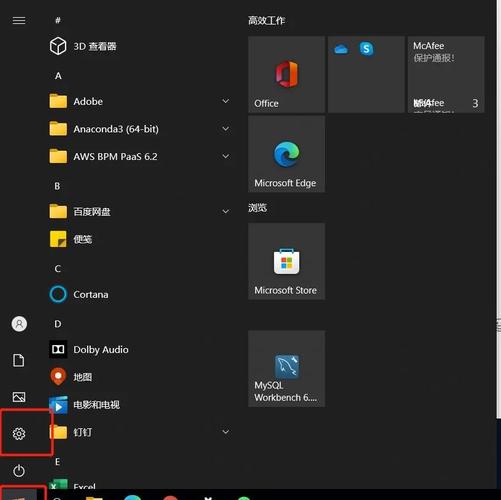This screenshot has width=501, height=500.
Task: Open the Pictures icon in sidebar
Action: [19, 397]
